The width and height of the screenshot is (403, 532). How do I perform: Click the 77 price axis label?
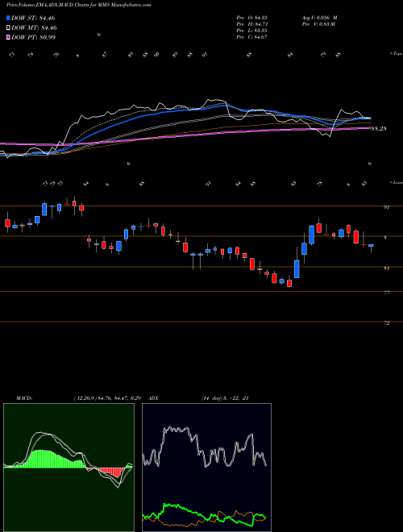pos(386,293)
